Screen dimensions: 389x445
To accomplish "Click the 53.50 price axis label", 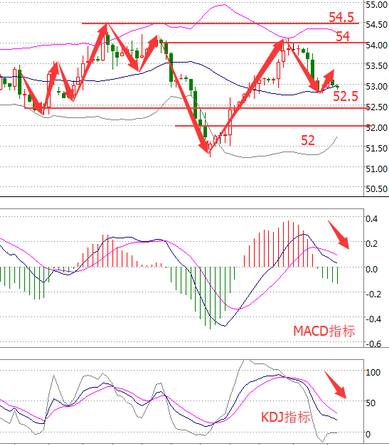I will pos(377,66).
